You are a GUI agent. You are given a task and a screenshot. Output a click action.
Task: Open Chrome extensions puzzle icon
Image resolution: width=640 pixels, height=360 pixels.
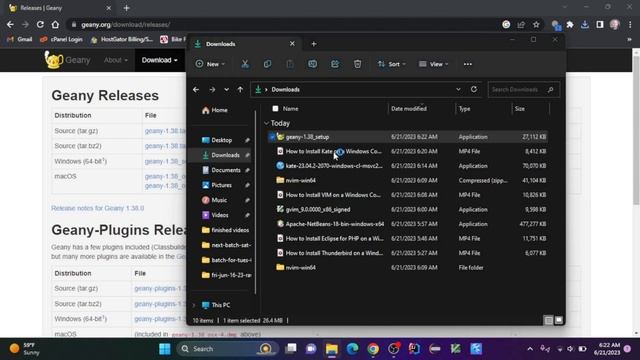point(570,24)
